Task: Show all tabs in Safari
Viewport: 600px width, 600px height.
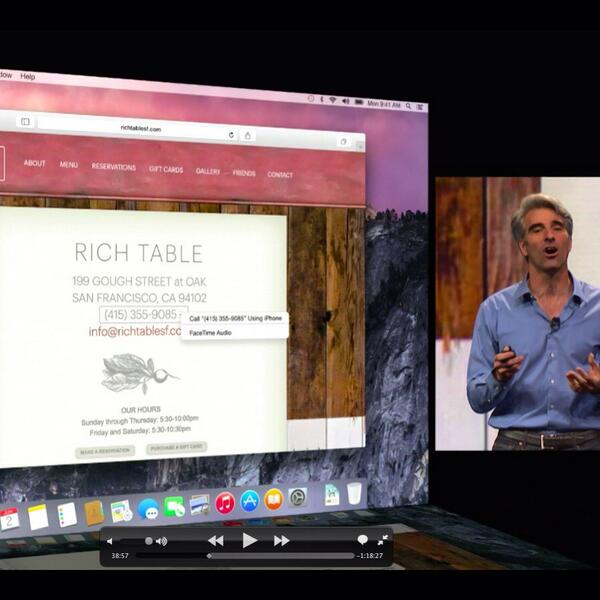Action: [x=343, y=142]
